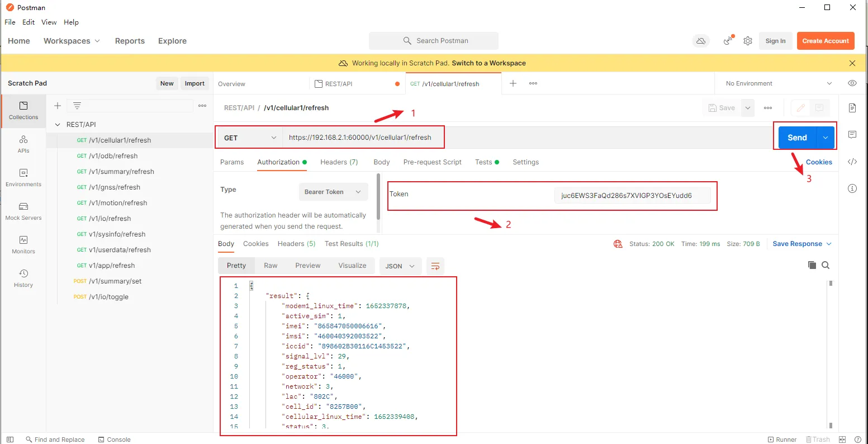Open the request info icon
The image size is (868, 444).
pos(852,188)
